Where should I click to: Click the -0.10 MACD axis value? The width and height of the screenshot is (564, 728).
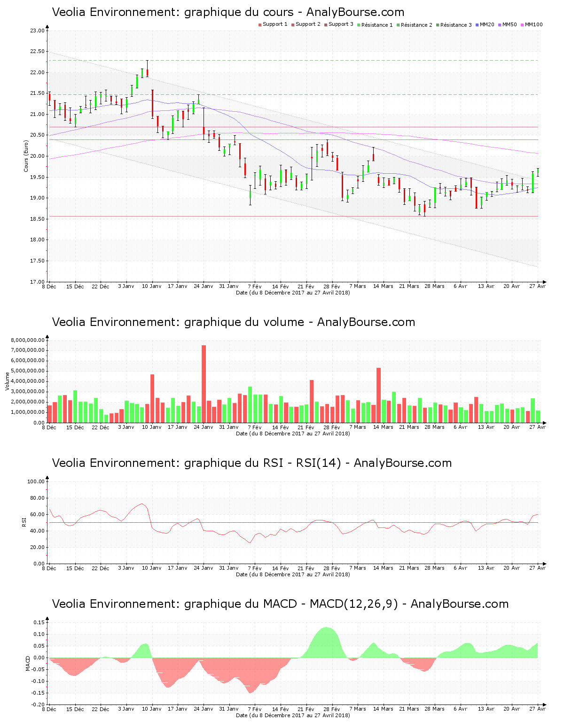pos(39,681)
